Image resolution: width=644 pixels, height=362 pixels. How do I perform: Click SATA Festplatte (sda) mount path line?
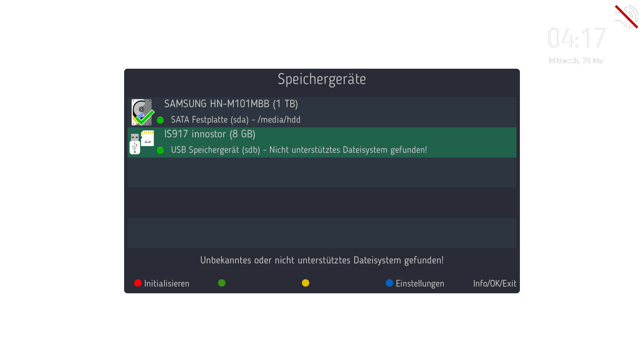(x=235, y=120)
